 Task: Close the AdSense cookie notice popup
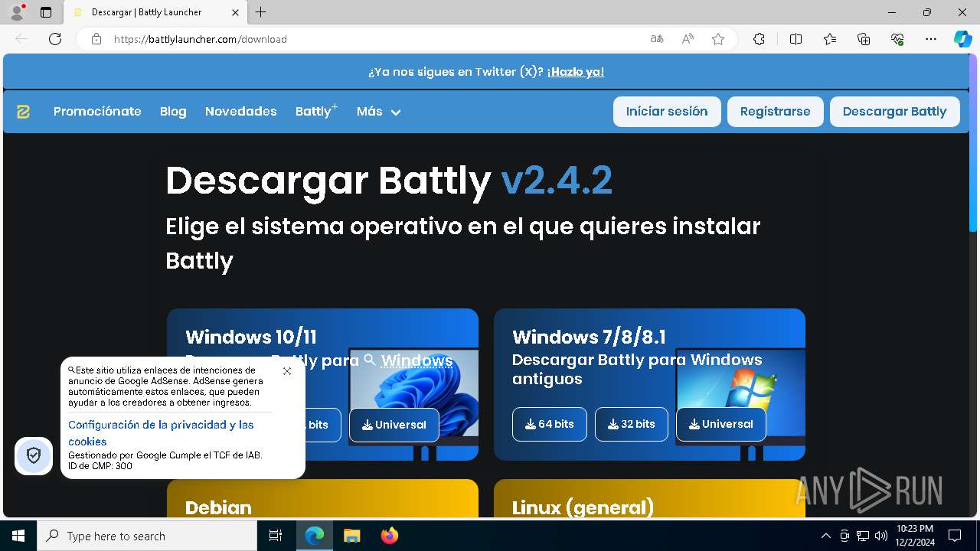coord(287,371)
